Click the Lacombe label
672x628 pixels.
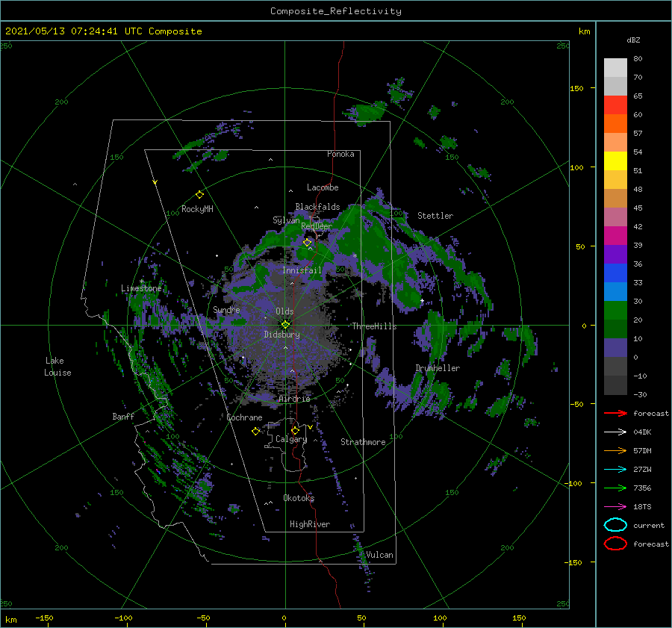323,187
